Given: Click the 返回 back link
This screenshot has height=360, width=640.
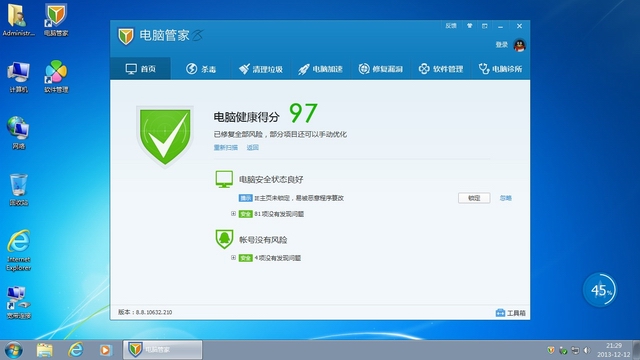Looking at the screenshot, I should tap(253, 147).
